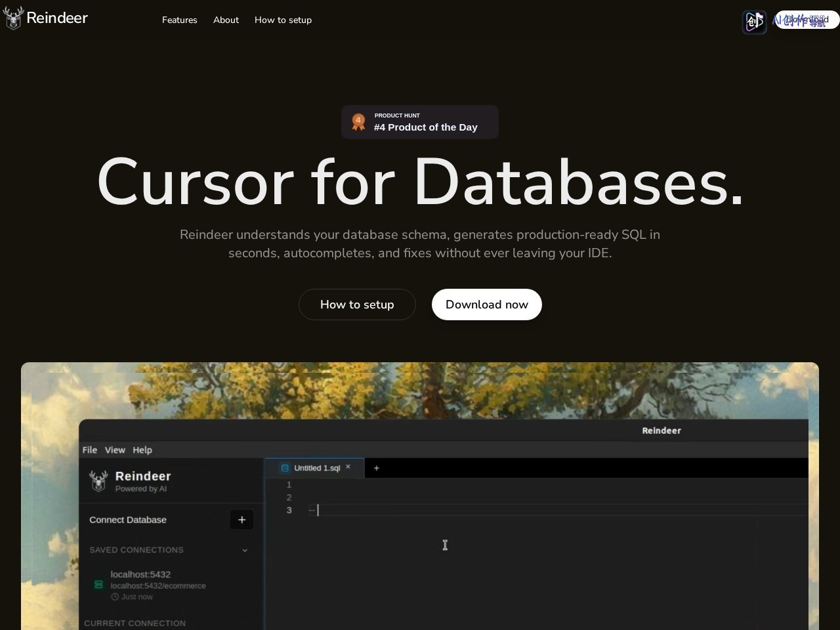Click line number 2 in the editor gutter
This screenshot has width=840, height=630.
coord(289,497)
